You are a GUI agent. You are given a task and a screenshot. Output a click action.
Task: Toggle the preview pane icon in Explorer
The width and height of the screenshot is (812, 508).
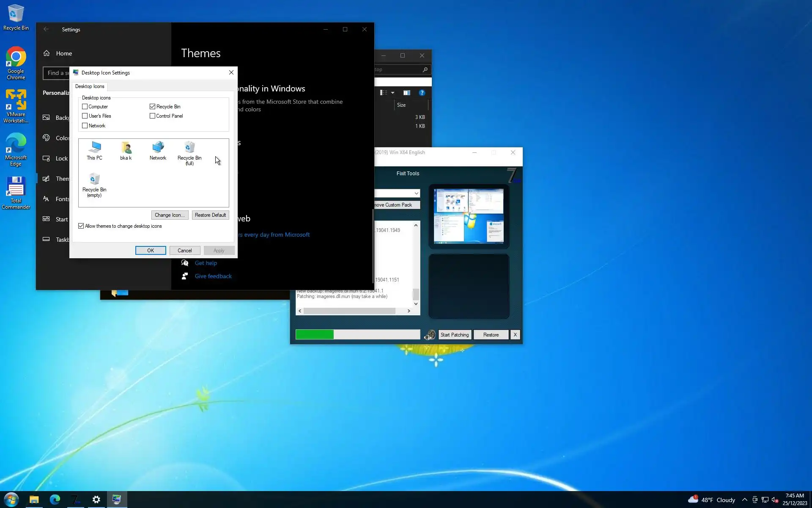point(406,93)
